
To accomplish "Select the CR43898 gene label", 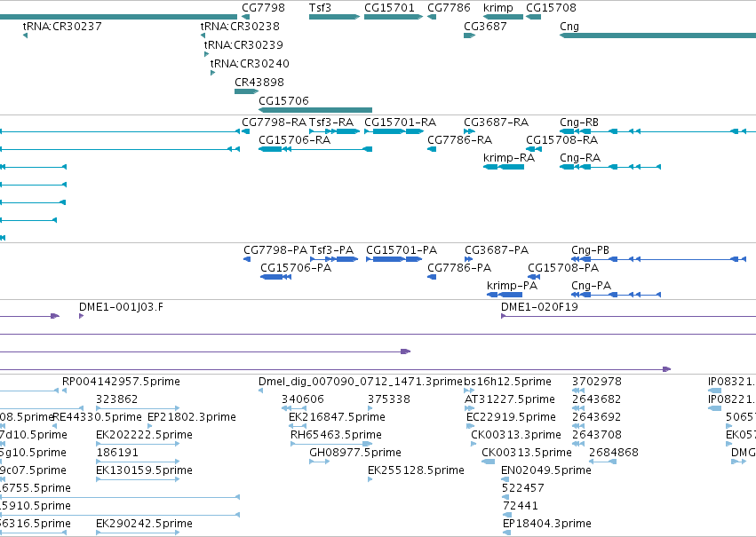I will click(x=259, y=83).
